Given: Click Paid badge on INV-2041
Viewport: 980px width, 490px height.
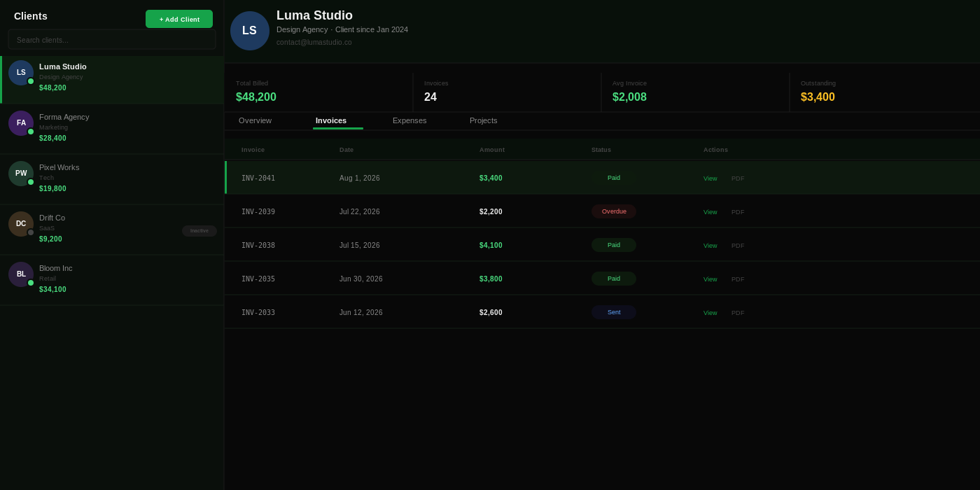Looking at the screenshot, I should pyautogui.click(x=614, y=178).
